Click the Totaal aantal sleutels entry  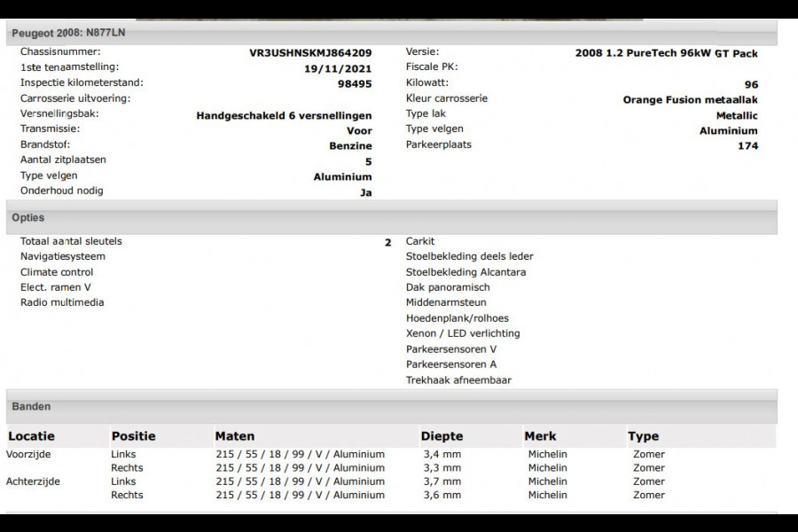point(70,241)
